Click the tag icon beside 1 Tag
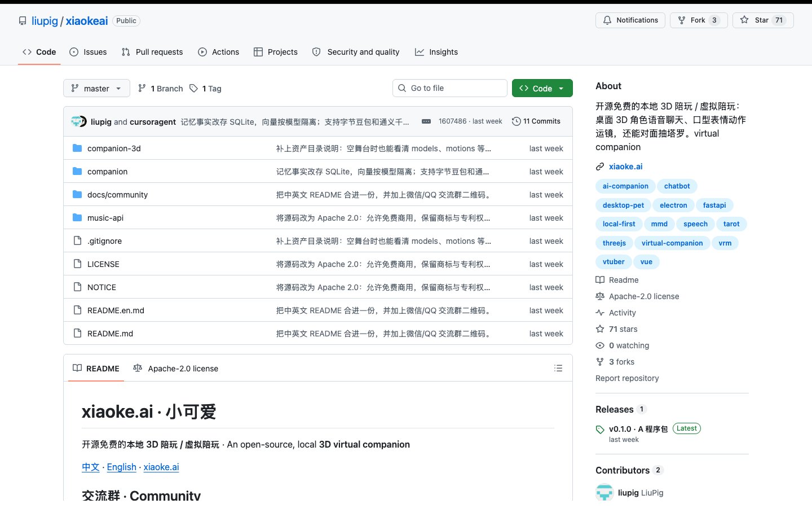The width and height of the screenshot is (812, 508). 193,89
